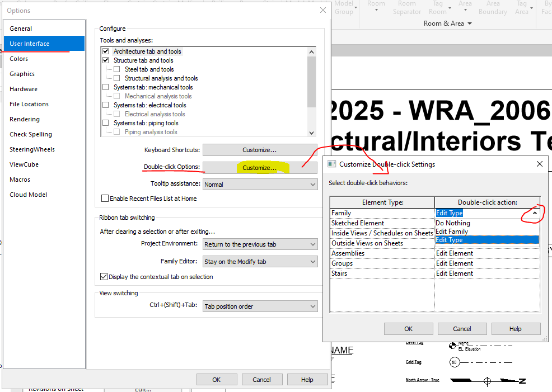This screenshot has width=552, height=392.
Task: Open Colors options category
Action: [x=44, y=59]
